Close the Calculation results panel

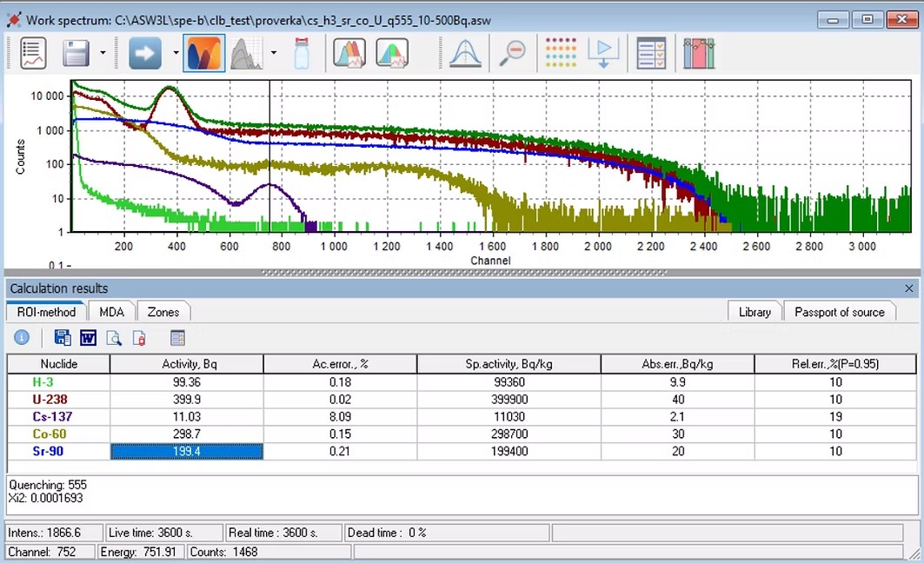909,288
